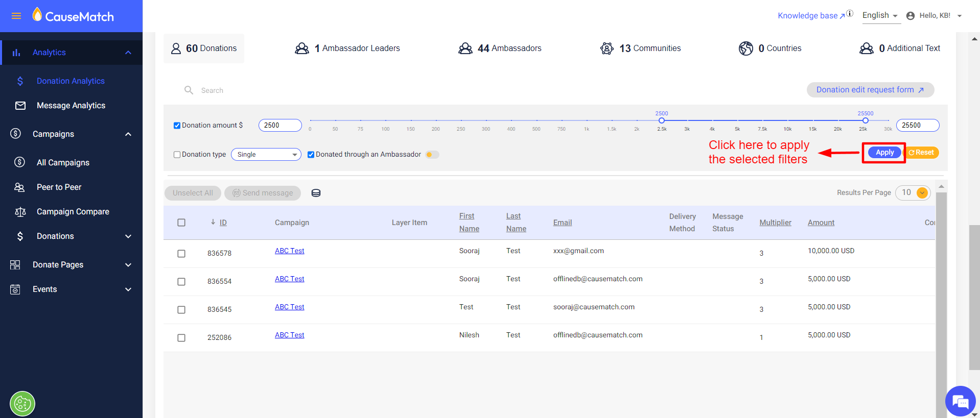This screenshot has width=980, height=418.
Task: Click the Countries globe icon
Action: click(x=746, y=48)
